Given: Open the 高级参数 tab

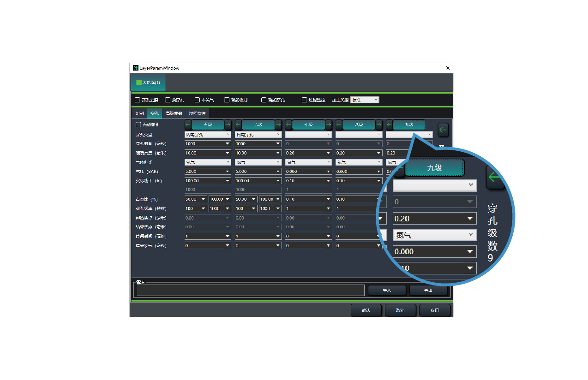Looking at the screenshot, I should coord(174,113).
